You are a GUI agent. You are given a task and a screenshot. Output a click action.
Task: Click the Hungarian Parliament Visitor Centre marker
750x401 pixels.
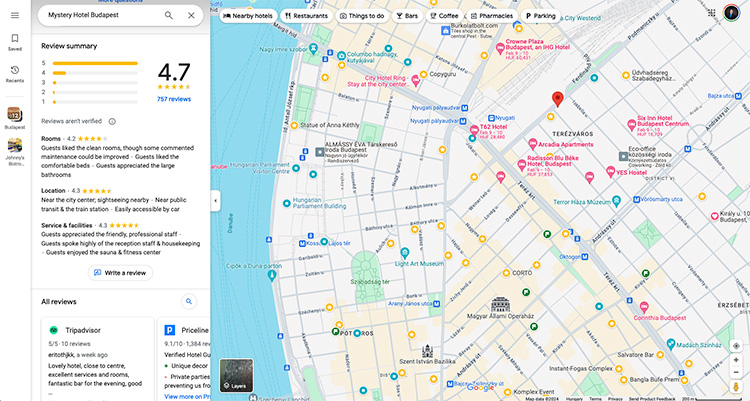tap(296, 168)
